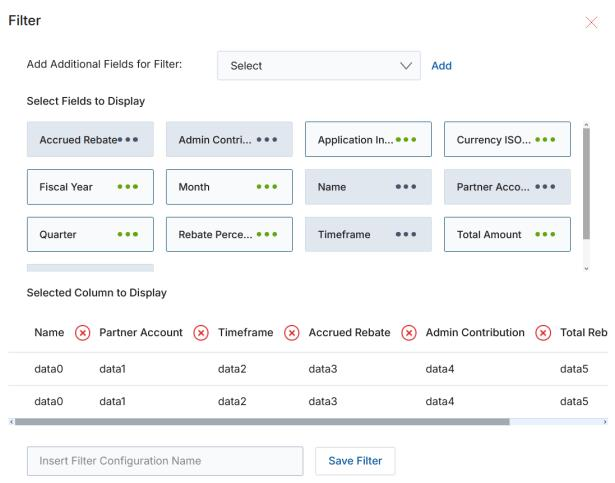
Task: Click the column table horizontal scrollbar
Action: click(x=262, y=422)
